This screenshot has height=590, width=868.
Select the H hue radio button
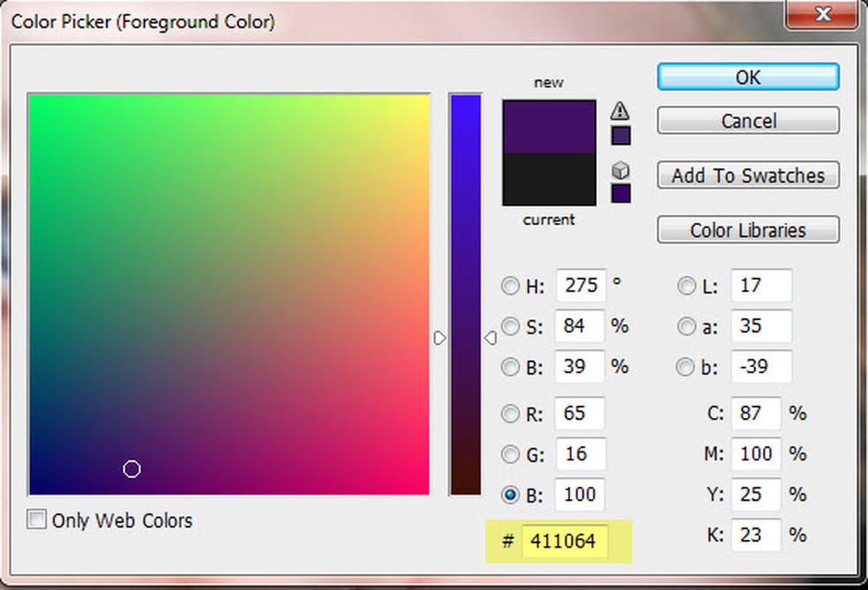click(x=510, y=286)
